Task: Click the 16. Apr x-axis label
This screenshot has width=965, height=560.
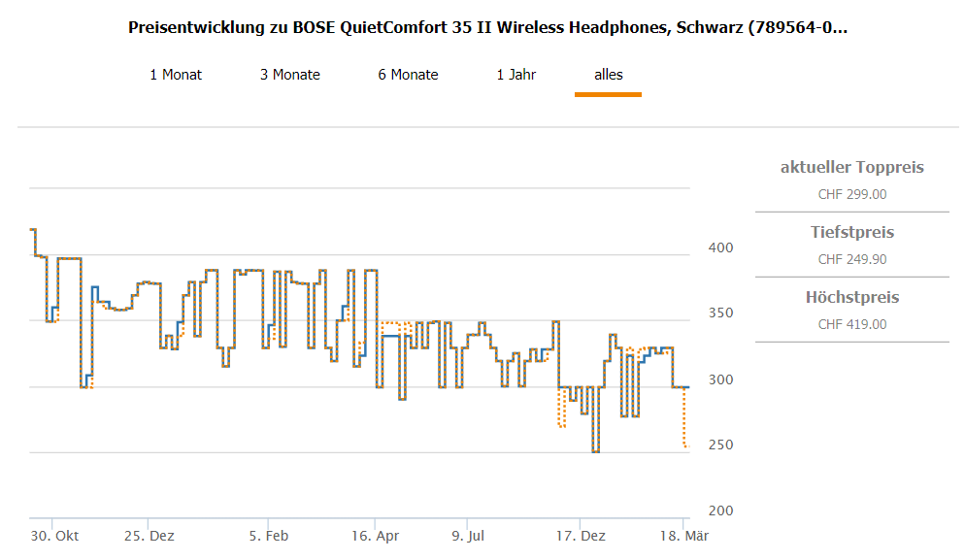Action: pos(376,536)
